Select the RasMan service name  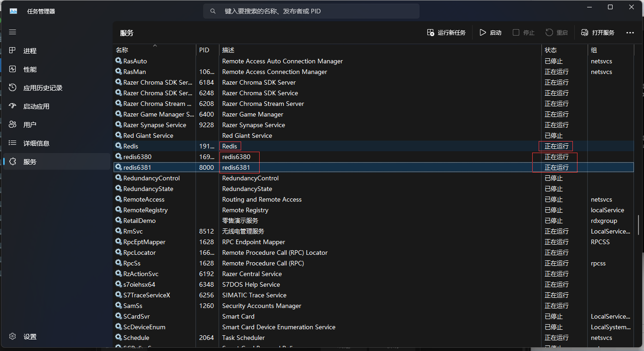(x=134, y=72)
